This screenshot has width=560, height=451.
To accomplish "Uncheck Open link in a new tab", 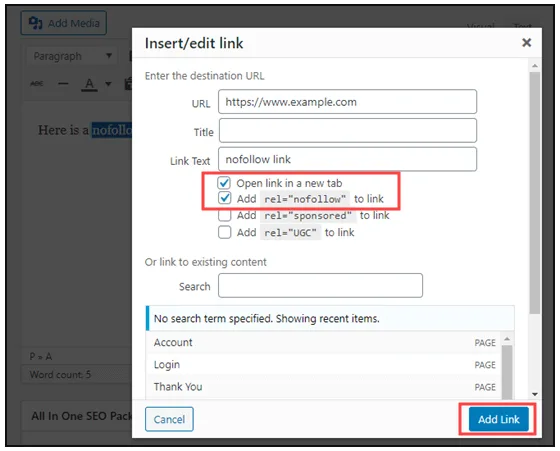I will pos(224,183).
